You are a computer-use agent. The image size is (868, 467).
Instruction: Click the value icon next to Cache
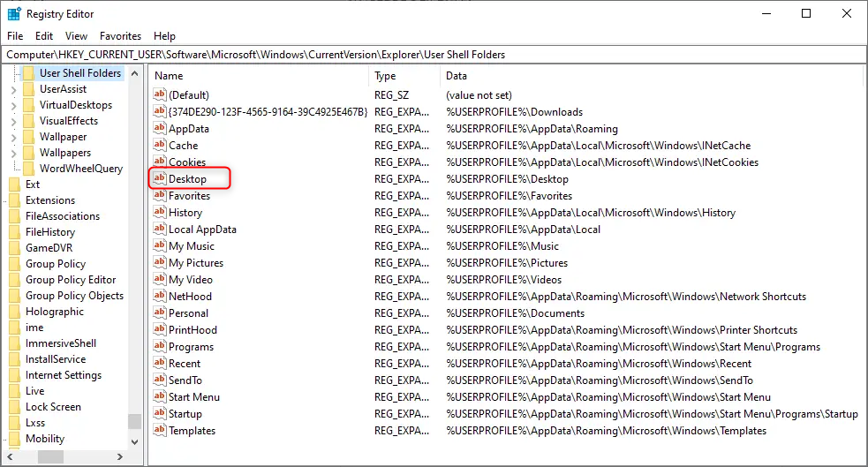[x=160, y=145]
